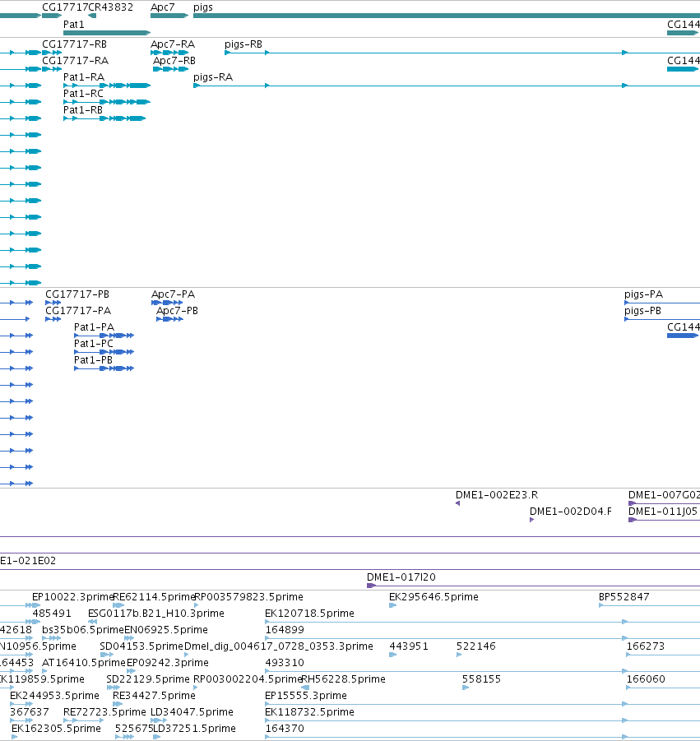
Task: Click the RE34427.5prime EST label
Action: tap(154, 696)
